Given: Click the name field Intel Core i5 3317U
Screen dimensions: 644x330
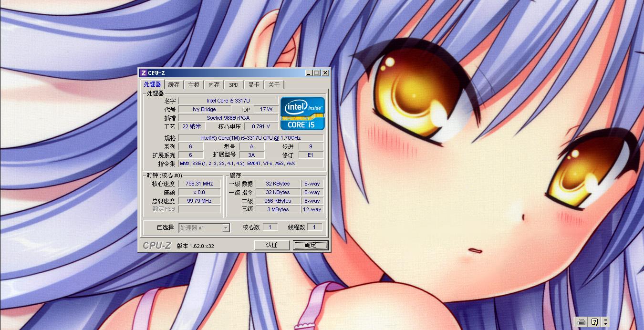Looking at the screenshot, I should pyautogui.click(x=228, y=101).
